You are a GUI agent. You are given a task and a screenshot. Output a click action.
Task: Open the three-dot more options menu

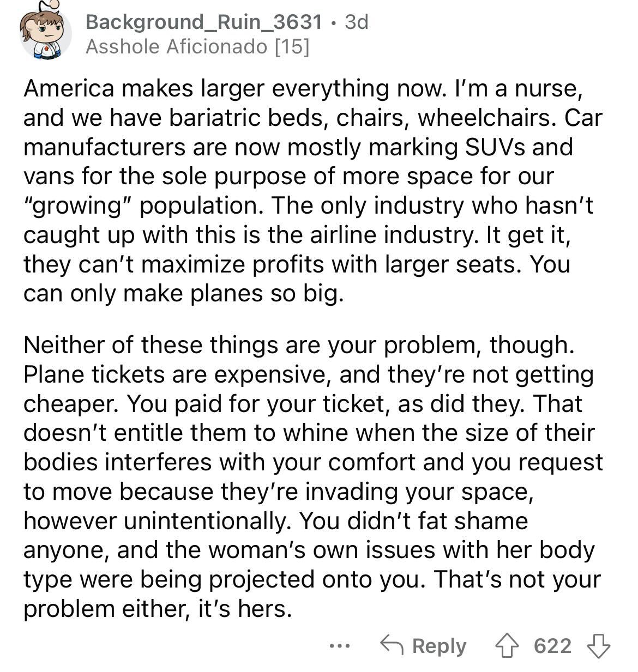339,647
